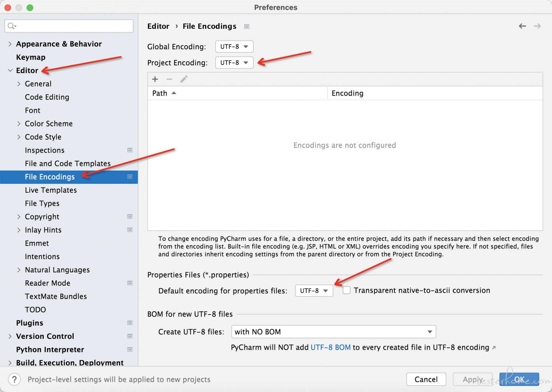Go forward using the right arrow
This screenshot has width=552, height=392.
[x=537, y=26]
